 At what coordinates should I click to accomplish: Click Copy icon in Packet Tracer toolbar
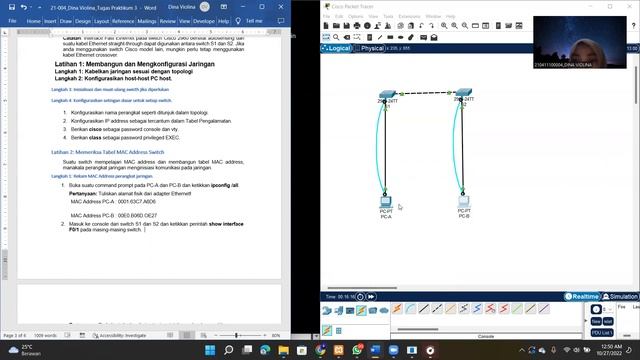(400, 26)
